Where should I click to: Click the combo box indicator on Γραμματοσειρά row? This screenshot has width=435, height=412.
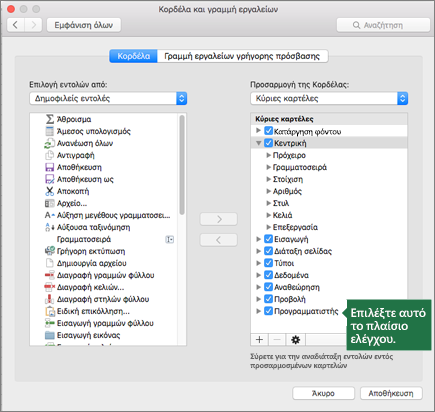[x=170, y=239]
